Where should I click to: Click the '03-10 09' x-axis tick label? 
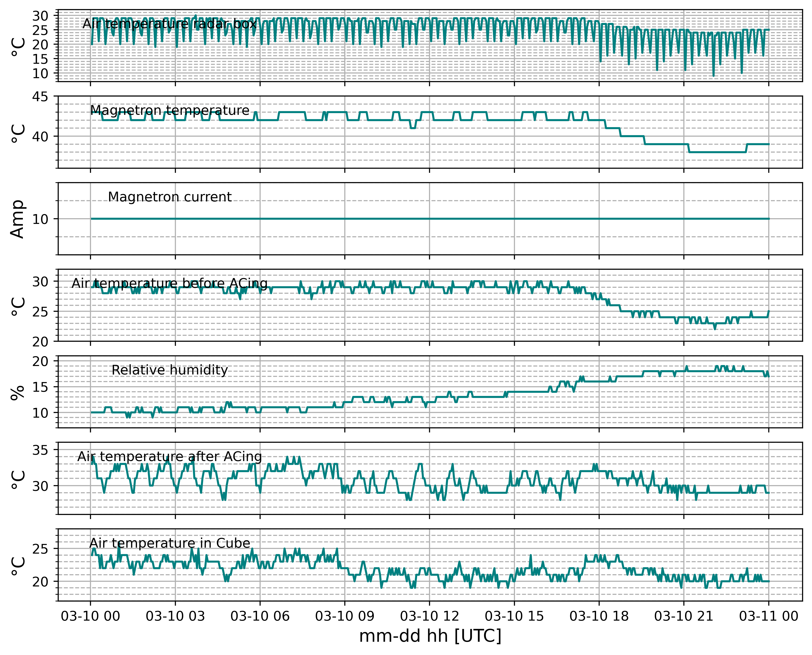(x=345, y=616)
